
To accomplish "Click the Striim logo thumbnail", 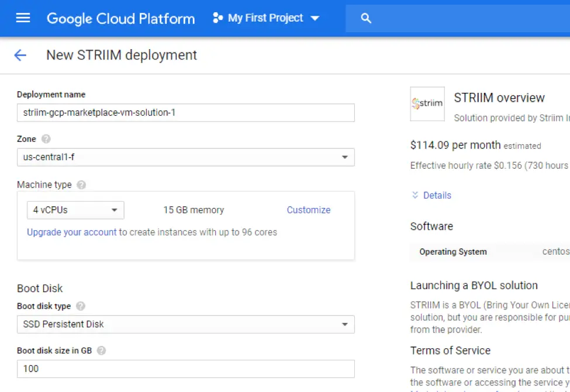I will 427,104.
